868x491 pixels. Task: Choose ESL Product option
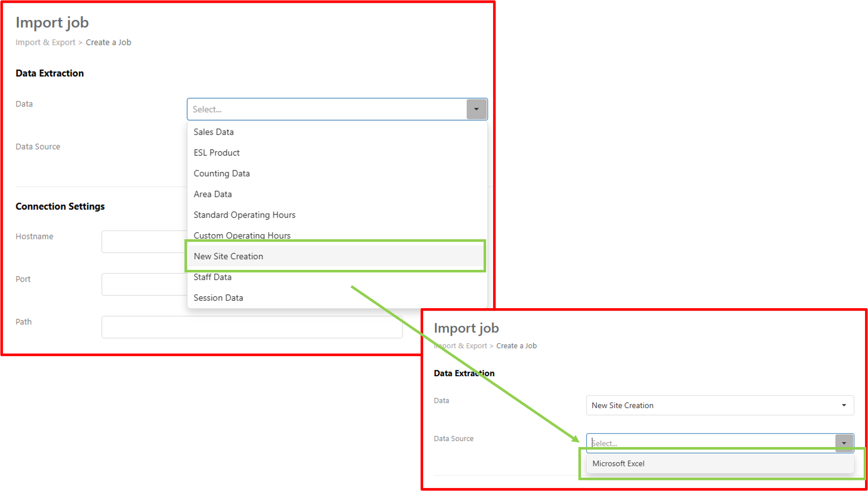click(x=216, y=153)
